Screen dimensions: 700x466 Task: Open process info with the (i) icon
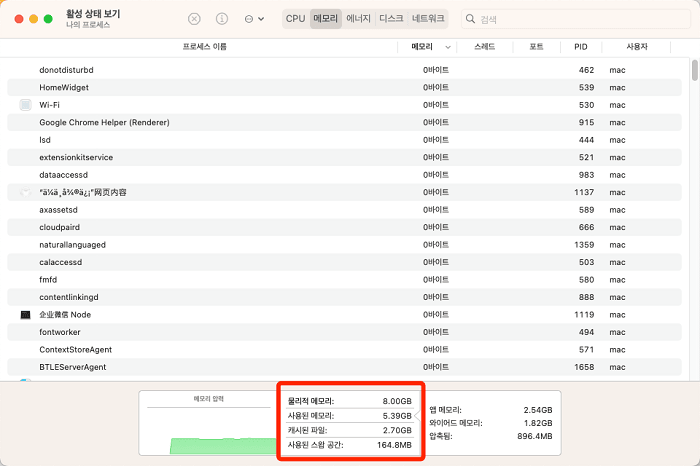[221, 19]
